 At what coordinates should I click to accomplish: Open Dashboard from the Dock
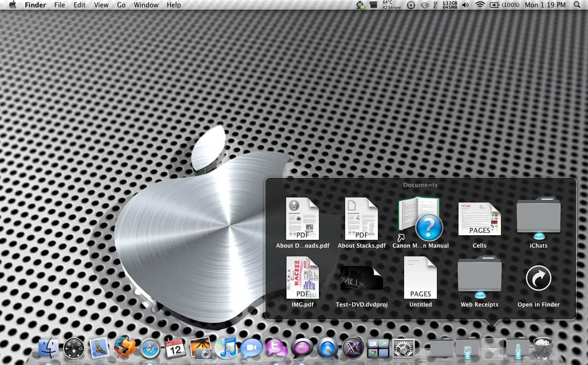(74, 348)
